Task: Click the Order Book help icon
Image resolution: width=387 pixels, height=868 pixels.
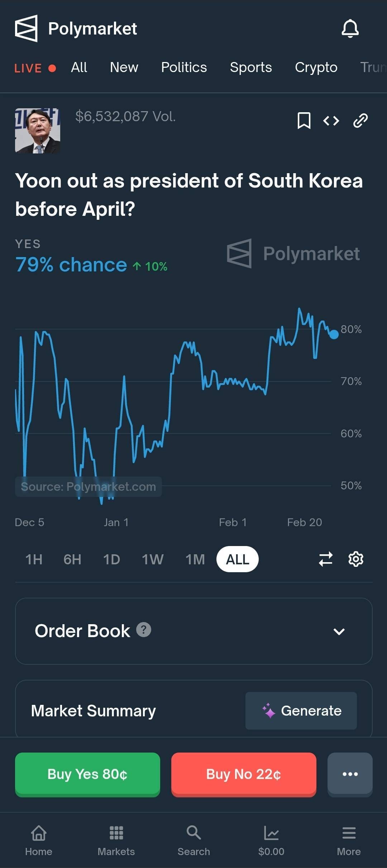Action: coord(144,630)
